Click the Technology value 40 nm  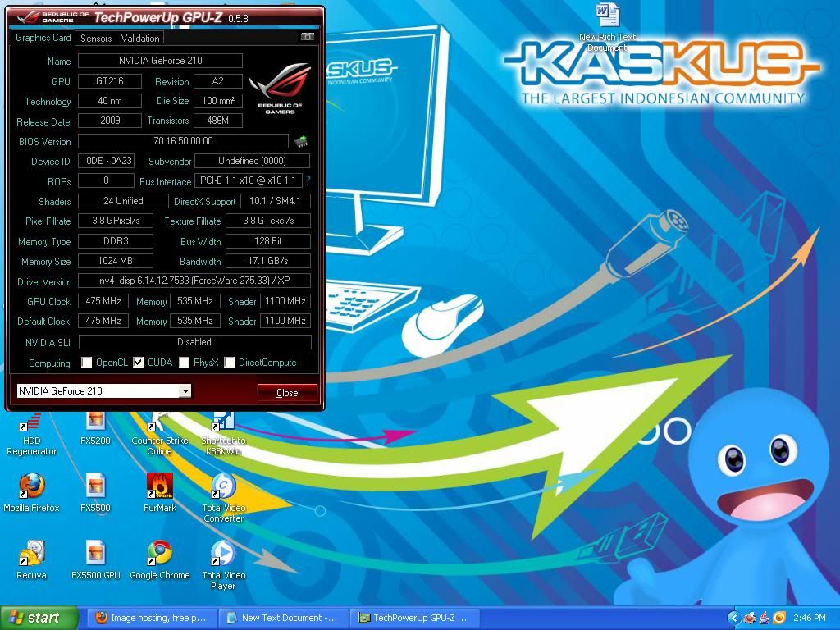[x=110, y=101]
